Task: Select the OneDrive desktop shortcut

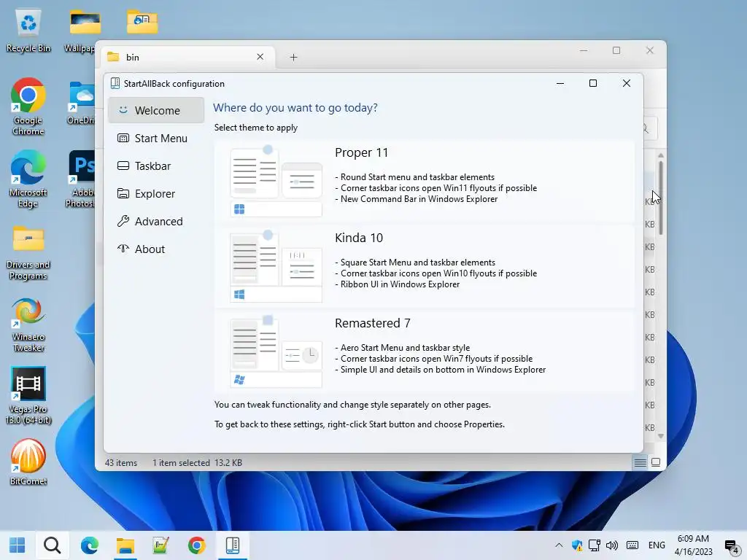Action: click(x=81, y=103)
